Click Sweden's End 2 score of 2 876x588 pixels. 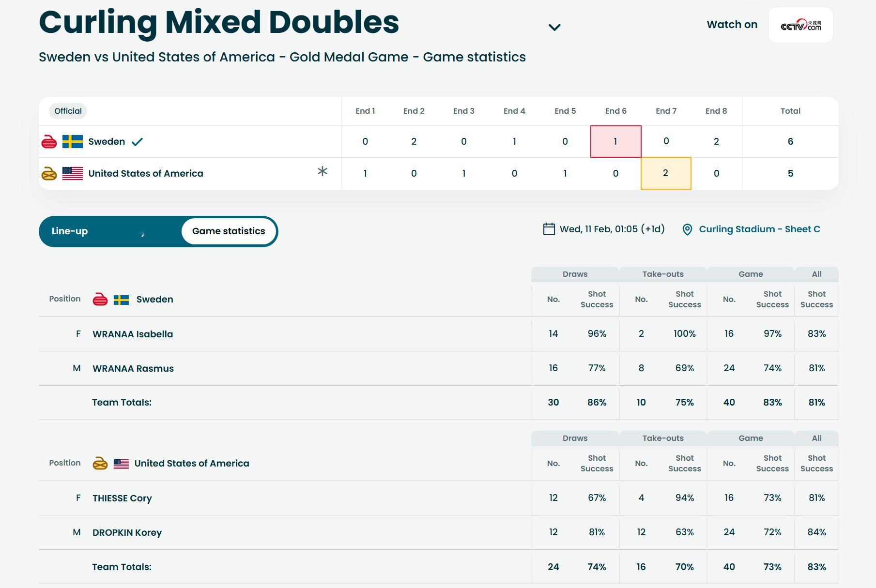point(414,142)
